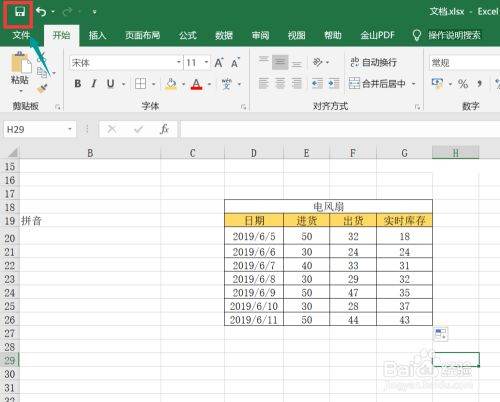Customize the Quick Access Toolbar dropdown
The image size is (500, 402).
click(x=94, y=12)
